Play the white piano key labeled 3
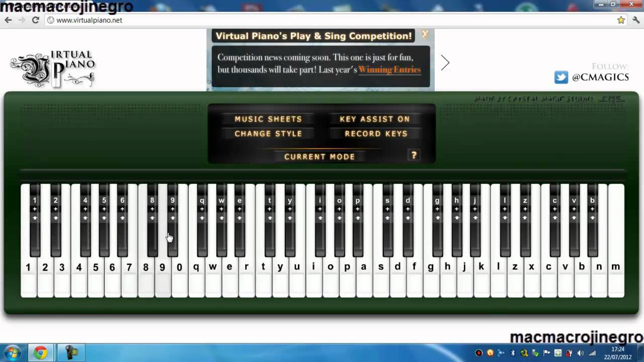Screen dimensions: 644x362 pyautogui.click(x=62, y=277)
